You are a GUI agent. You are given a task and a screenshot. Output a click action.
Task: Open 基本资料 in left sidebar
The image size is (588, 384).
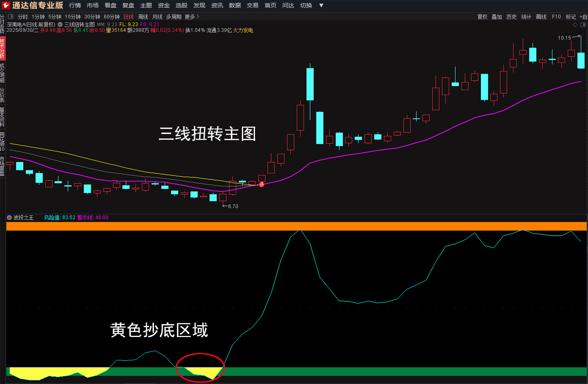pos(2,117)
